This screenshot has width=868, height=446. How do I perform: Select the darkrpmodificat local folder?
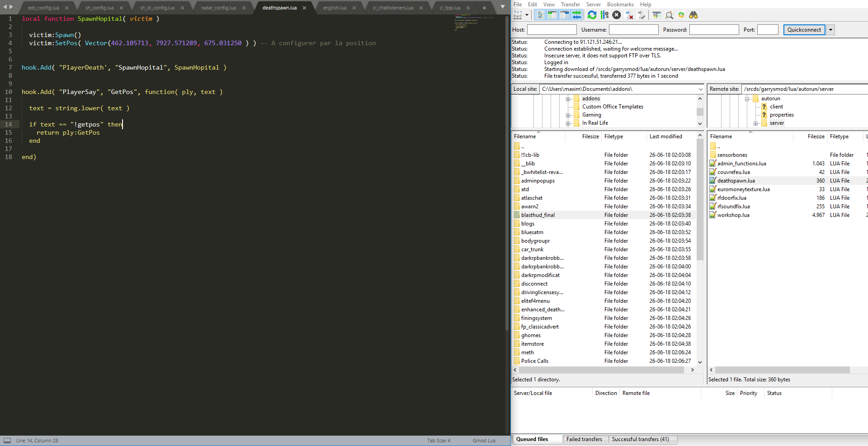[540, 275]
